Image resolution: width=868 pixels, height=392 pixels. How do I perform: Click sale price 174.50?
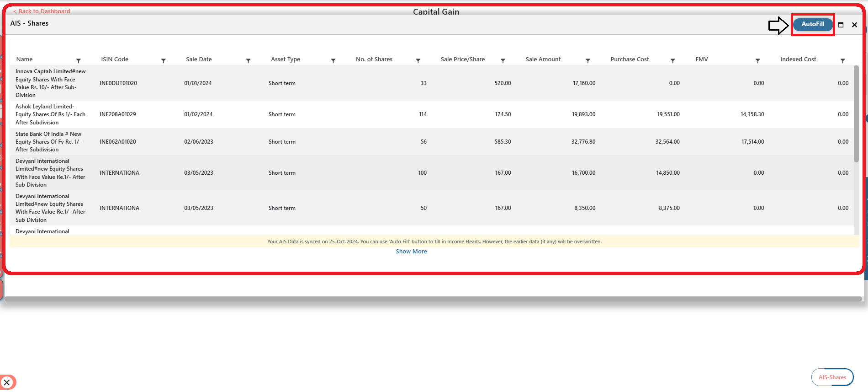(x=503, y=114)
